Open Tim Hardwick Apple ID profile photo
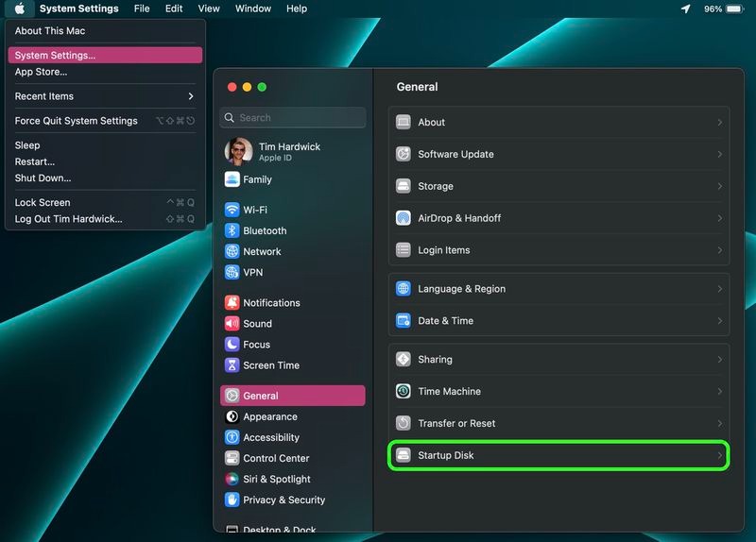The width and height of the screenshot is (756, 542). point(239,151)
